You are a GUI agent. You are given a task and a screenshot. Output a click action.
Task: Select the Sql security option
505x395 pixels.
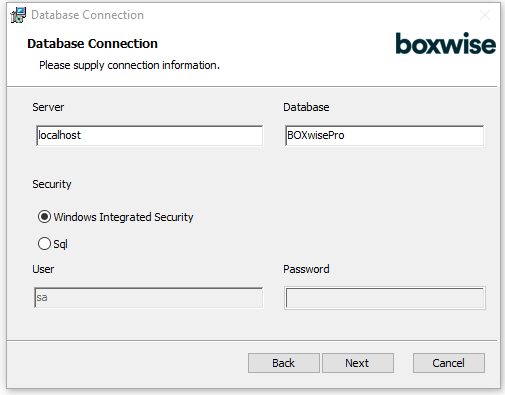point(53,244)
